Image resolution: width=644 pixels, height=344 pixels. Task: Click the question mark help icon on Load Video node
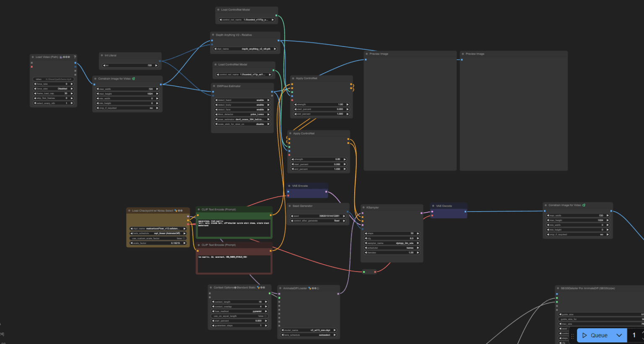[75, 57]
